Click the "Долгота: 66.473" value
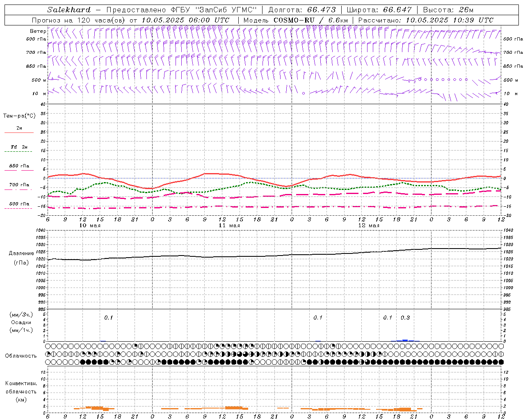Viewport: 525px width, 420px height. click(x=302, y=10)
